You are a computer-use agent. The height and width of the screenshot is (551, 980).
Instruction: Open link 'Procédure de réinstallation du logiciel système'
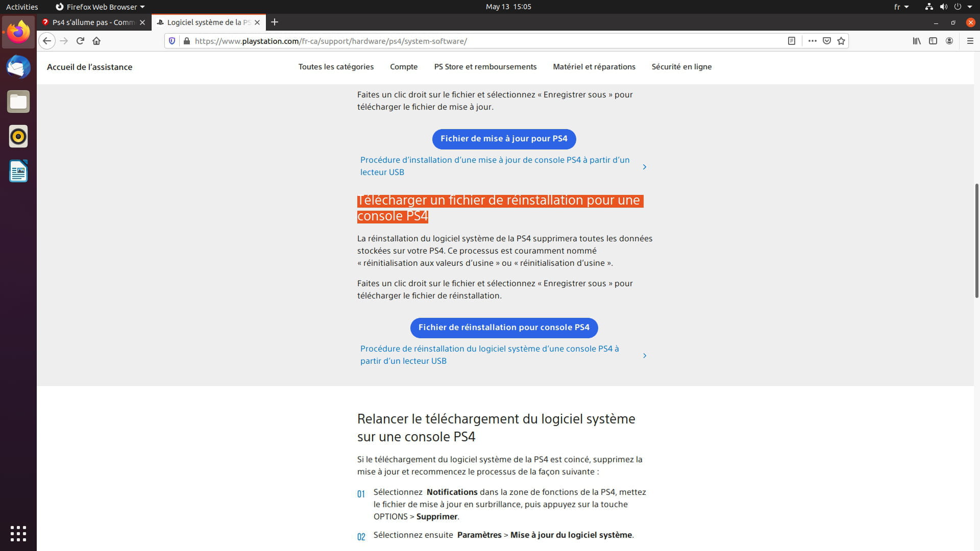pyautogui.click(x=489, y=355)
